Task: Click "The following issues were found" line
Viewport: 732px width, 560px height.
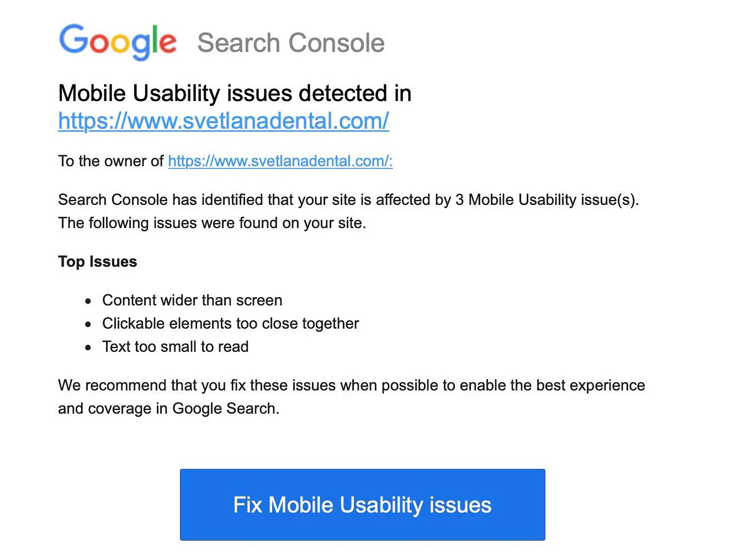Action: (x=212, y=223)
